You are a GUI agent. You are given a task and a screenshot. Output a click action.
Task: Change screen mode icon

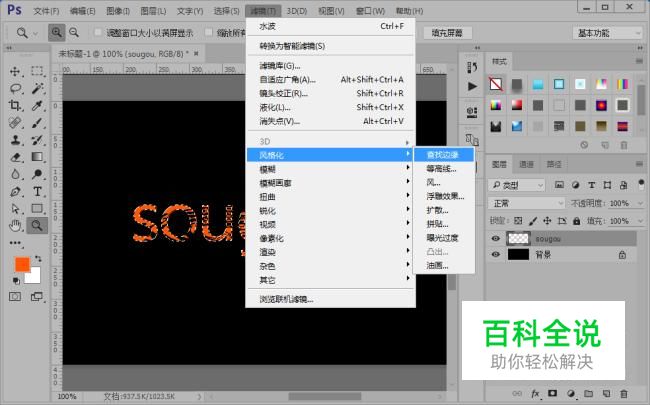(x=37, y=297)
